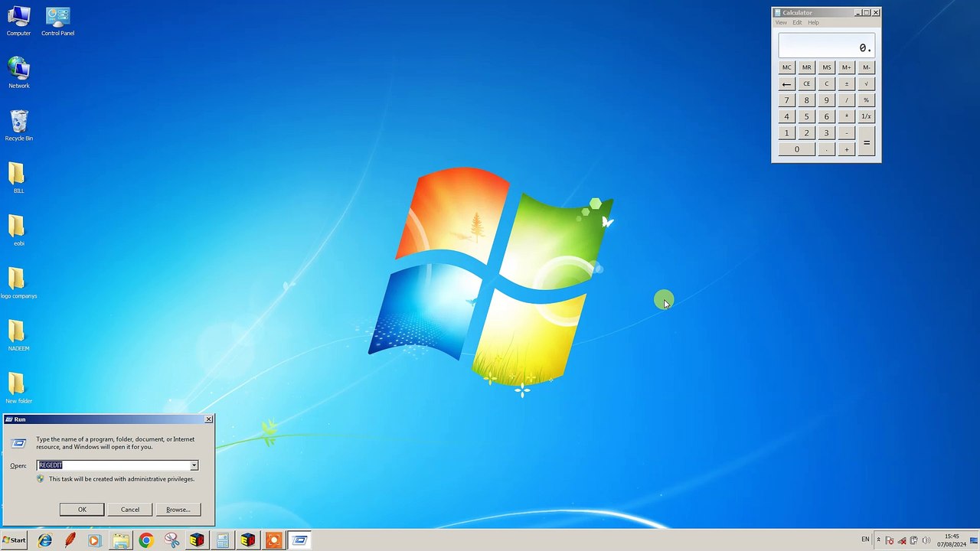
Task: Click the Safely Remove Hardware tray icon
Action: pos(913,540)
